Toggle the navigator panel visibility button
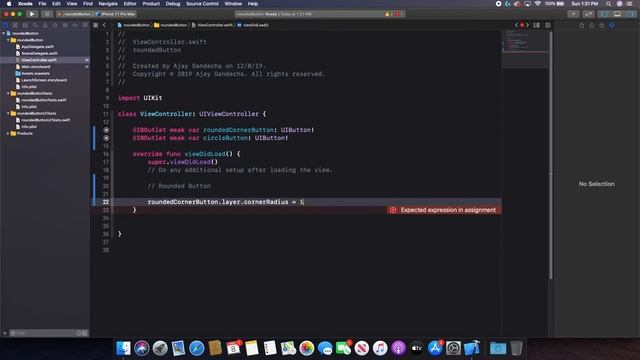 (604, 14)
